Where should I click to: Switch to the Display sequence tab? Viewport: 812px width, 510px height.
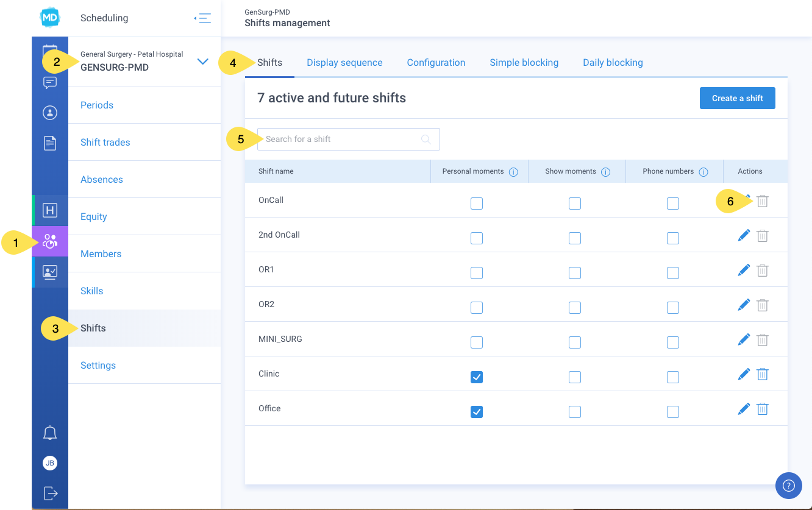(x=344, y=63)
